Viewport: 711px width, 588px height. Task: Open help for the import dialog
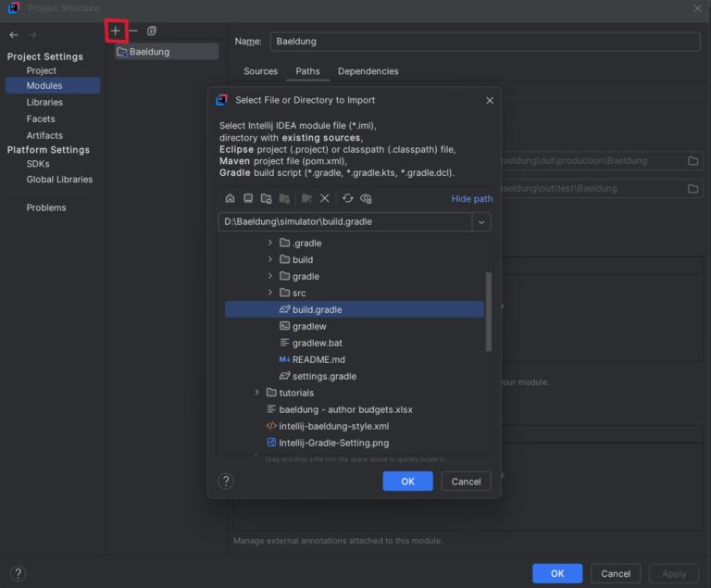click(226, 481)
